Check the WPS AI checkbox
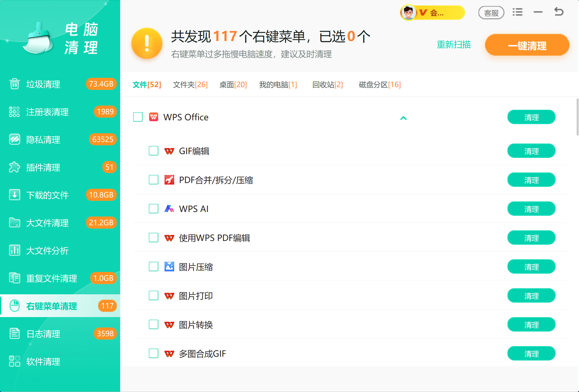Viewport: 579px width, 392px height. point(154,209)
